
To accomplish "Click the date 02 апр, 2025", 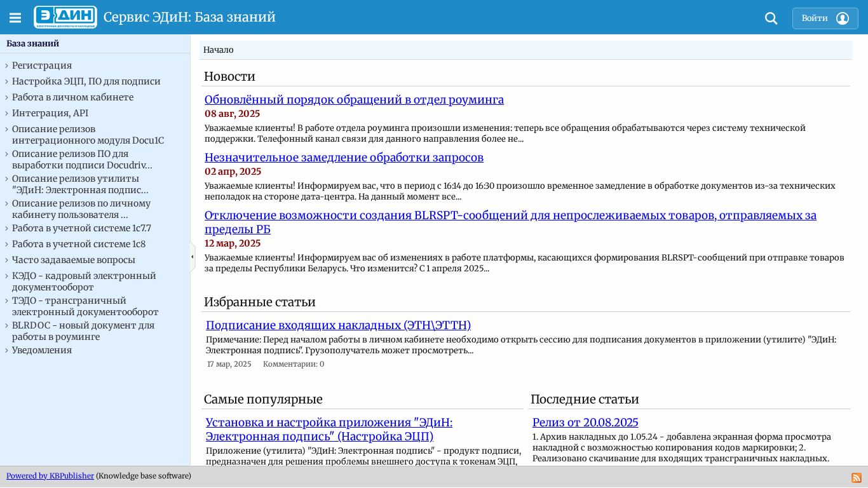I will (x=233, y=172).
